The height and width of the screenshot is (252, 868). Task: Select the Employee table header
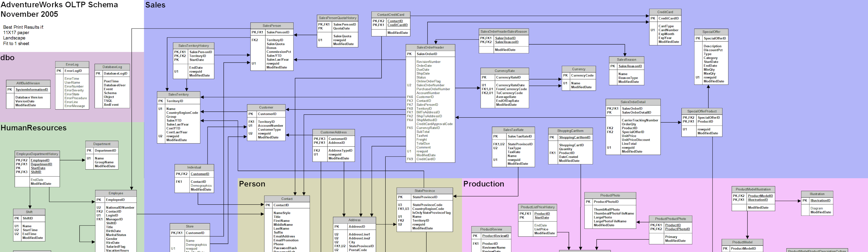[116, 193]
